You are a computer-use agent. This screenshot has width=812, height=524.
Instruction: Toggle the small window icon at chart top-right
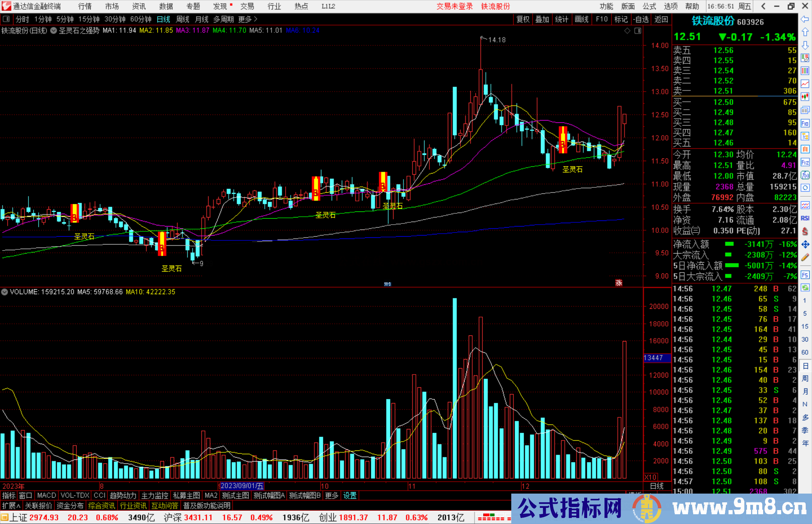point(638,31)
